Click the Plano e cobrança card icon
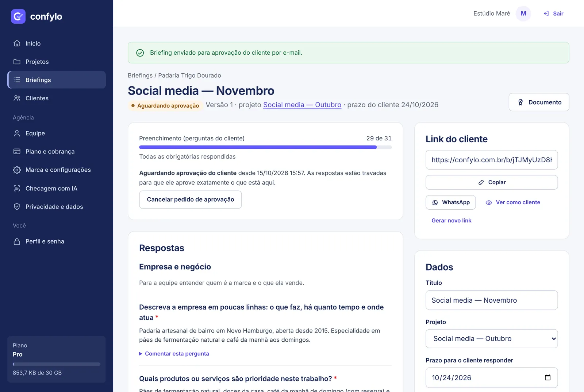This screenshot has height=392, width=584. coord(17,151)
